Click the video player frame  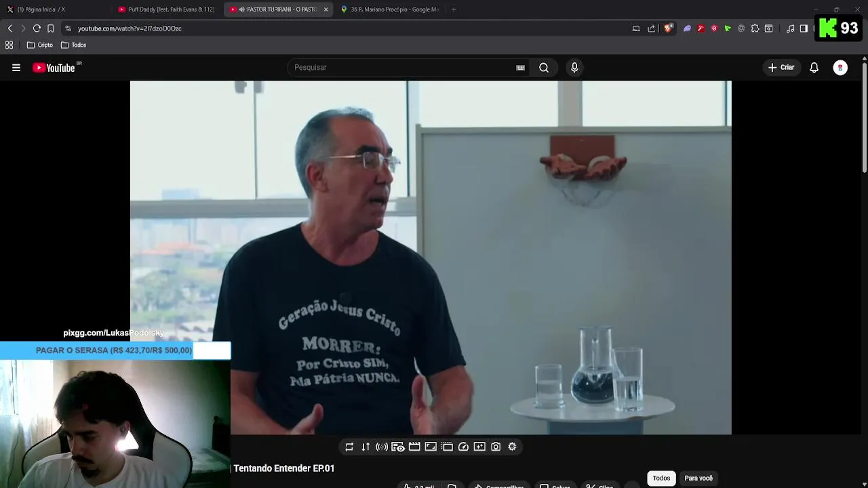(431, 258)
